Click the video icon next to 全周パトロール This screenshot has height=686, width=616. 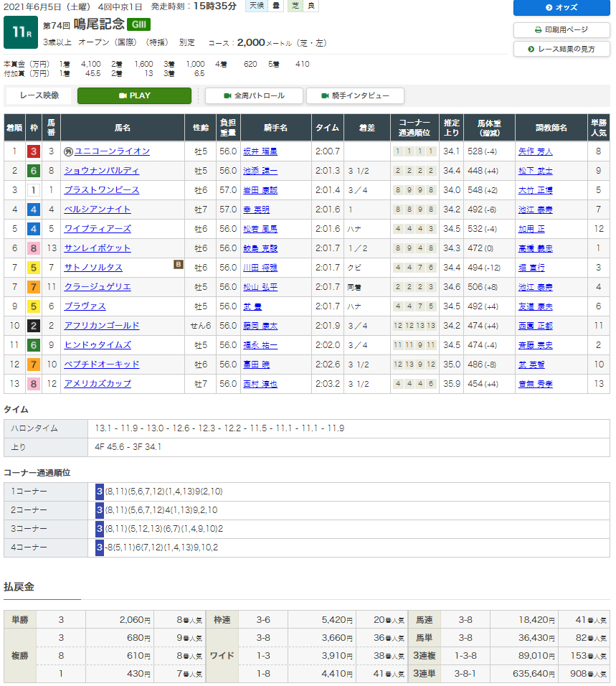point(227,95)
